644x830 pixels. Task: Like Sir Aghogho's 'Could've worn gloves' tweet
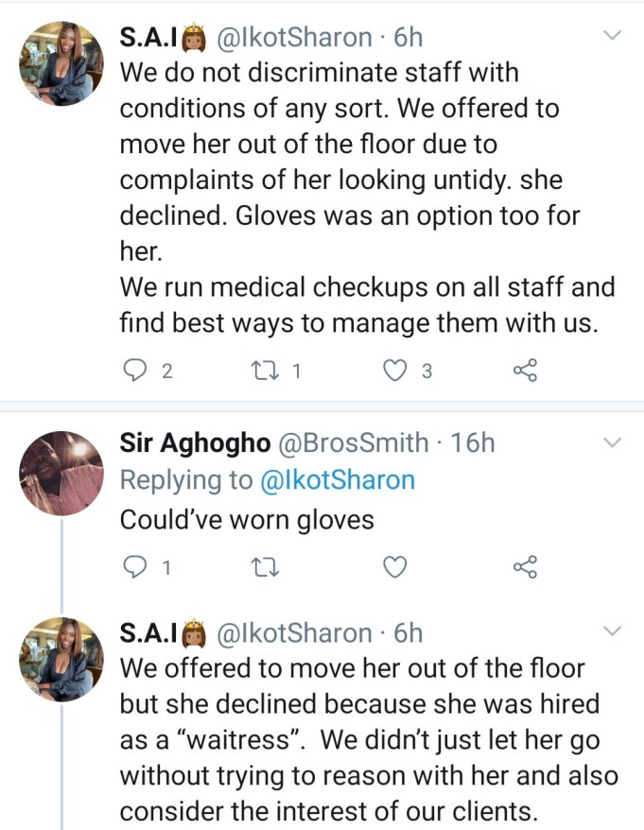394,567
